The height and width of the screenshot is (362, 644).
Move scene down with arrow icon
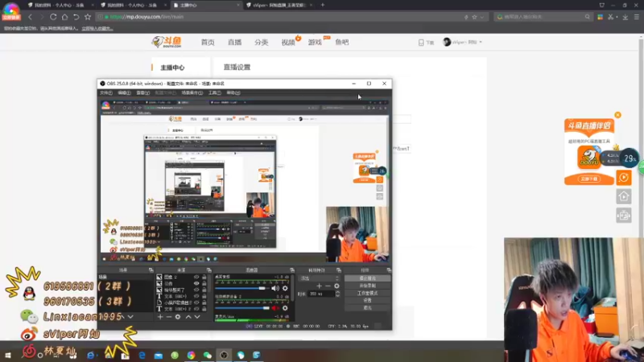(x=130, y=317)
